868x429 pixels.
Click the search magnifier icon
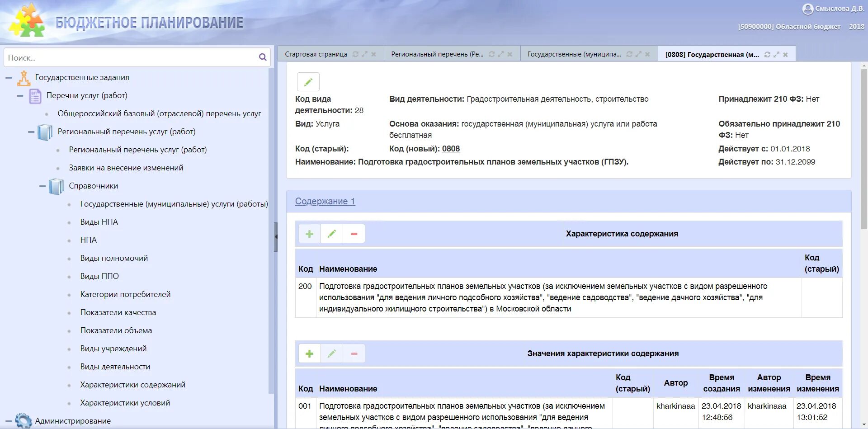click(263, 57)
